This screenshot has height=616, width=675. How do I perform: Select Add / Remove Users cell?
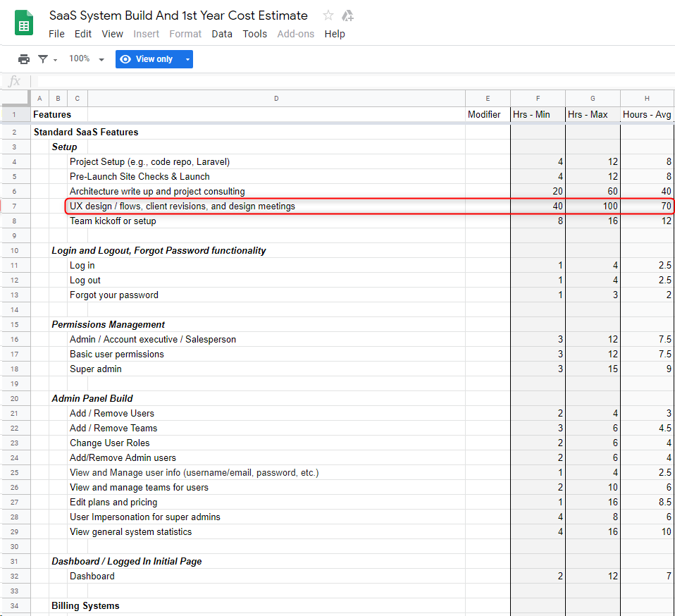(112, 413)
